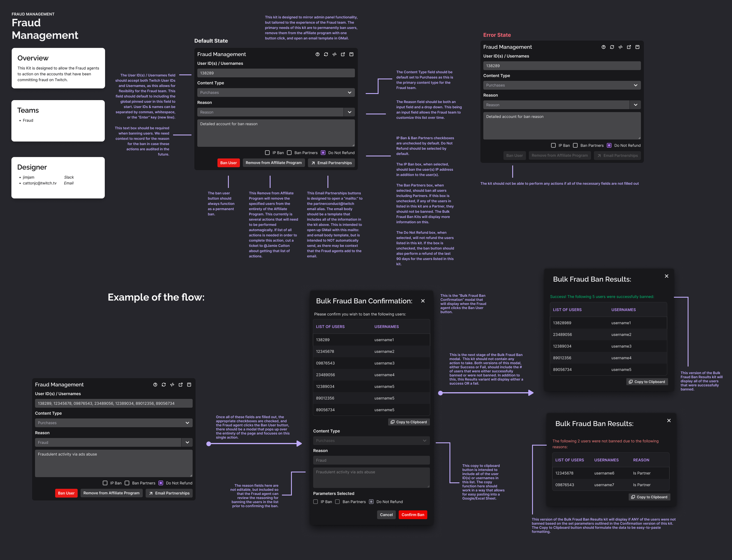Open Content Type dropdown in example flow panel

click(x=114, y=423)
